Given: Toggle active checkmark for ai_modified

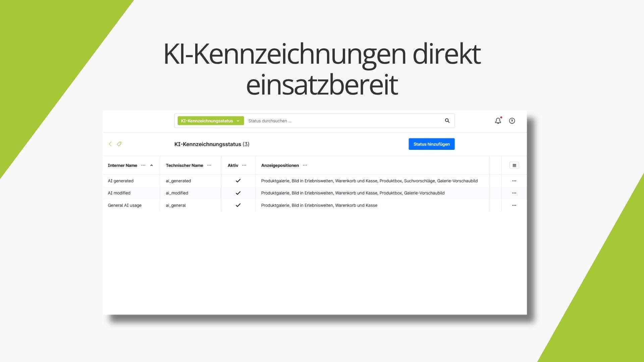Looking at the screenshot, I should [x=238, y=193].
